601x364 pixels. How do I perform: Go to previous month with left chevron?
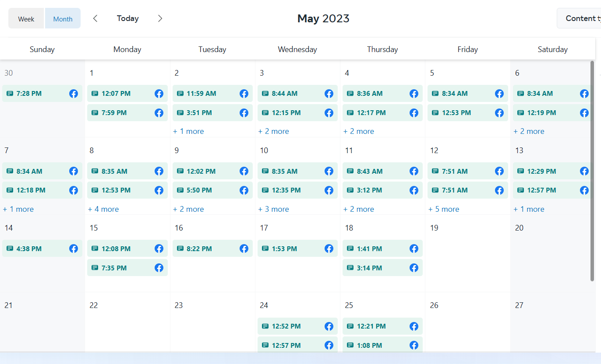pyautogui.click(x=95, y=18)
